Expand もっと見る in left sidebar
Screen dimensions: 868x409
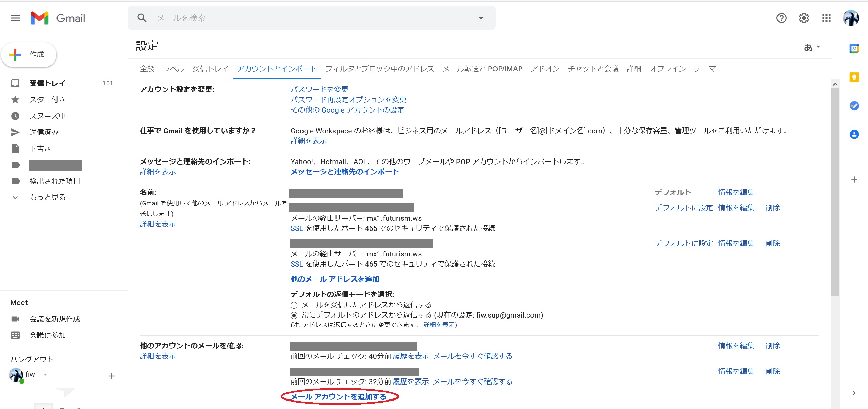(47, 197)
